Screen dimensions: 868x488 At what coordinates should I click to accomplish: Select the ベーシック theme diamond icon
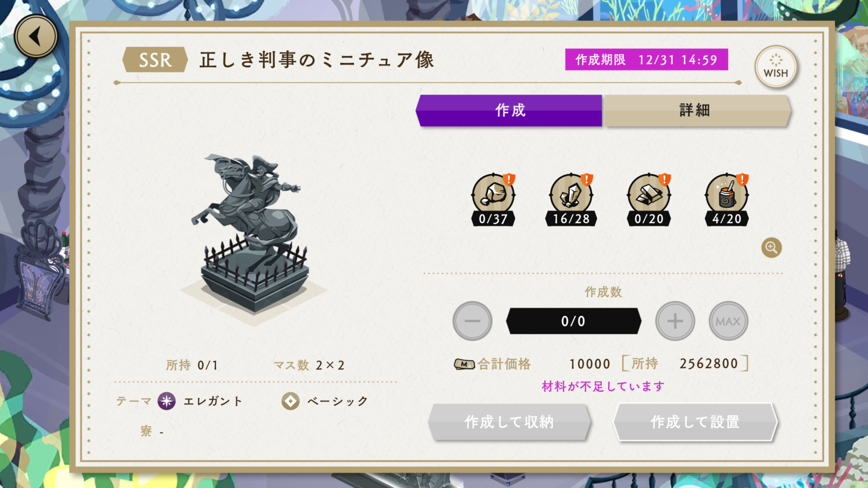tap(290, 401)
